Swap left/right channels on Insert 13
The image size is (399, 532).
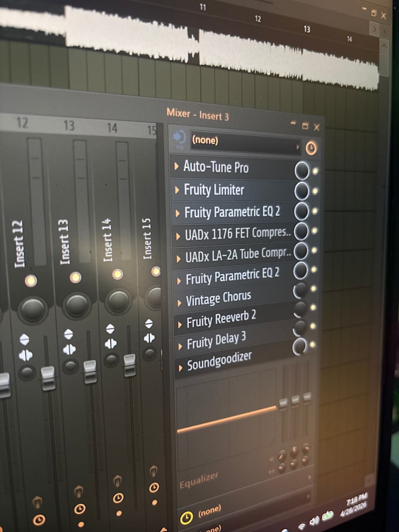(x=69, y=350)
